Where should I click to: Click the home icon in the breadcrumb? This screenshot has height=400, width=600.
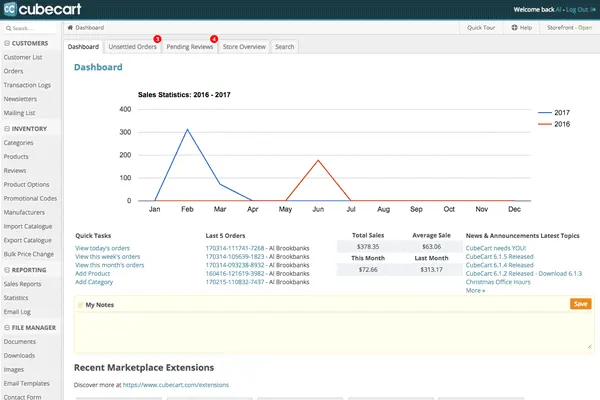69,28
